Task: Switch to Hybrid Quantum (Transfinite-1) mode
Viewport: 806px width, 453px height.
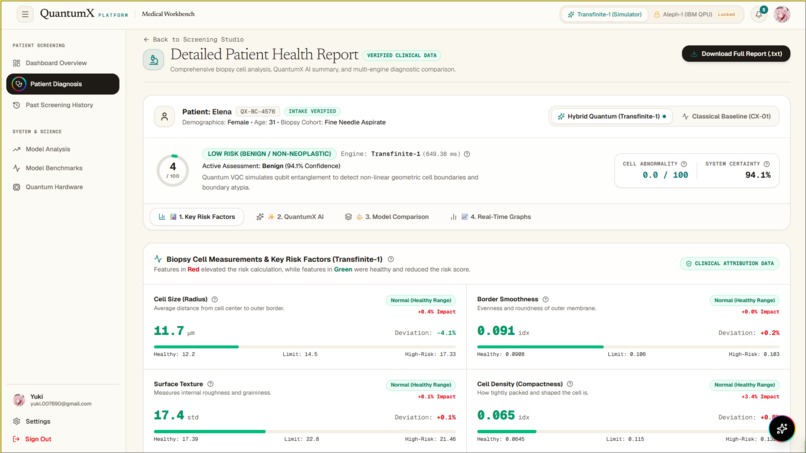Action: click(612, 116)
